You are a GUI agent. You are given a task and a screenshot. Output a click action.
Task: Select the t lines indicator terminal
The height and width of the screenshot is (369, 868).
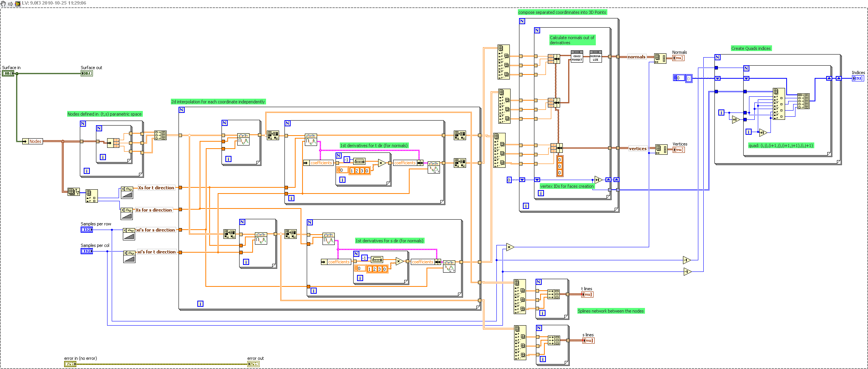click(x=587, y=295)
